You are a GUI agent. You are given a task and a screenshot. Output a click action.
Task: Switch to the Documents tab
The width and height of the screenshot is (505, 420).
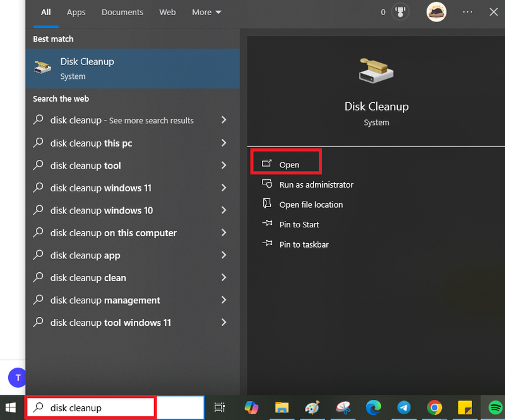coord(122,12)
